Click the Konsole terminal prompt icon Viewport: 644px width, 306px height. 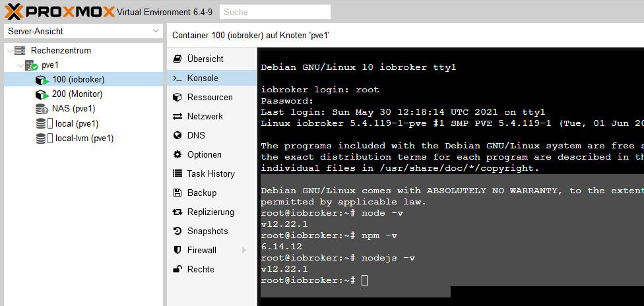coord(177,78)
